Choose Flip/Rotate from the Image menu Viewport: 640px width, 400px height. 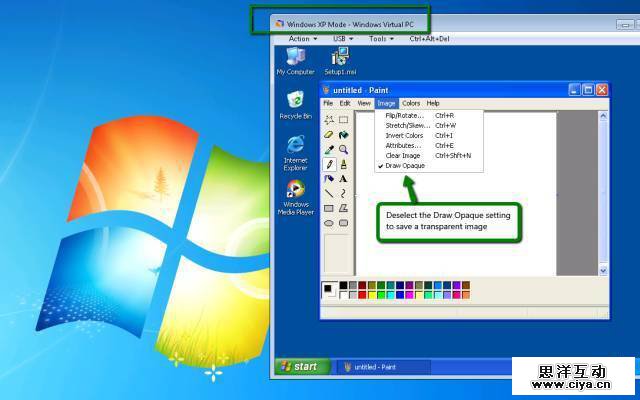[403, 115]
